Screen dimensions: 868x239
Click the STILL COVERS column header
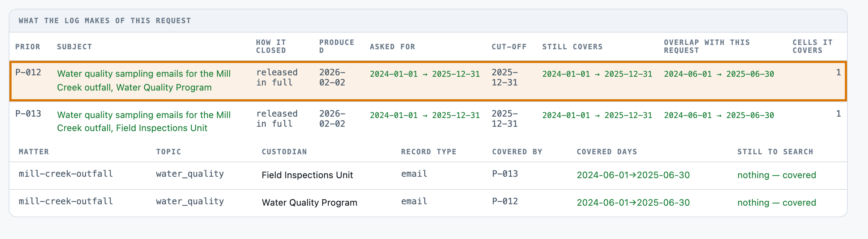573,47
